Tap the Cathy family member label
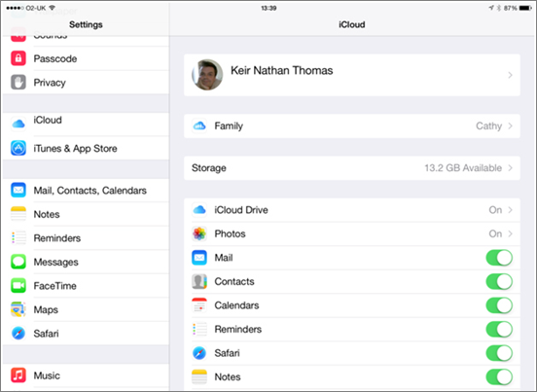Image resolution: width=537 pixels, height=392 pixels. [x=488, y=126]
